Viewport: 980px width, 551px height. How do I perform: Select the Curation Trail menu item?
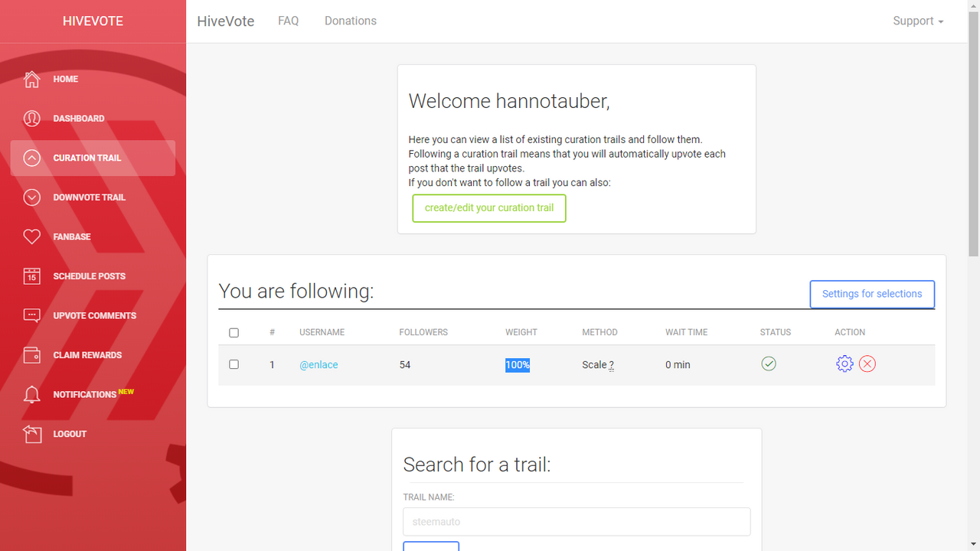click(93, 158)
